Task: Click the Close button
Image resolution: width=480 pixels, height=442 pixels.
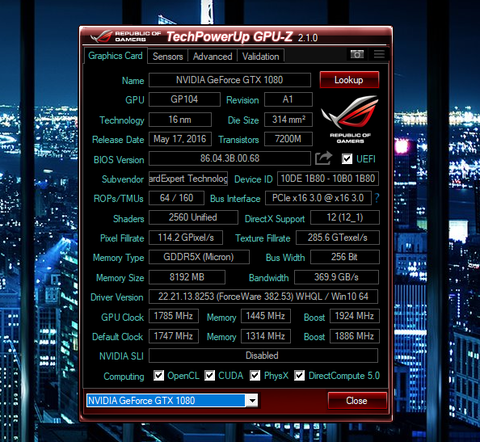Action: point(357,400)
